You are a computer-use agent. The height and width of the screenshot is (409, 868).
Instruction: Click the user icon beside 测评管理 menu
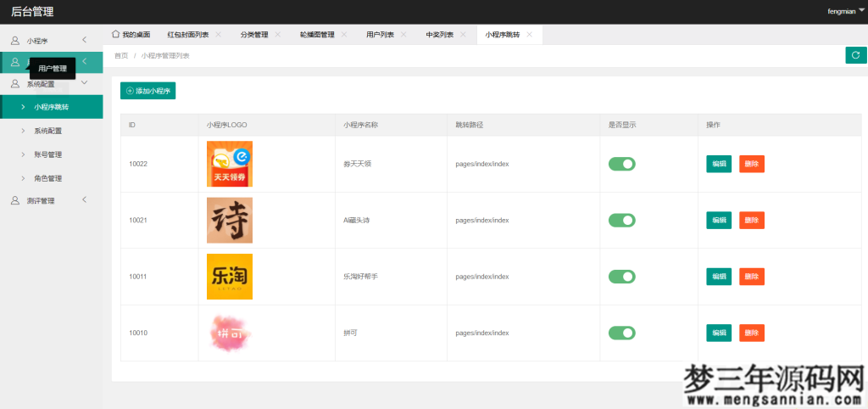click(15, 200)
